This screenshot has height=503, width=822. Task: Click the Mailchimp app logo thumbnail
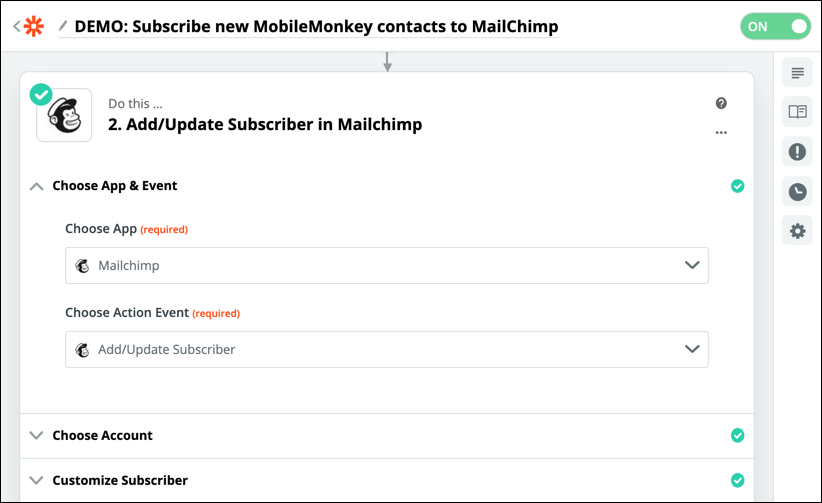coord(64,115)
